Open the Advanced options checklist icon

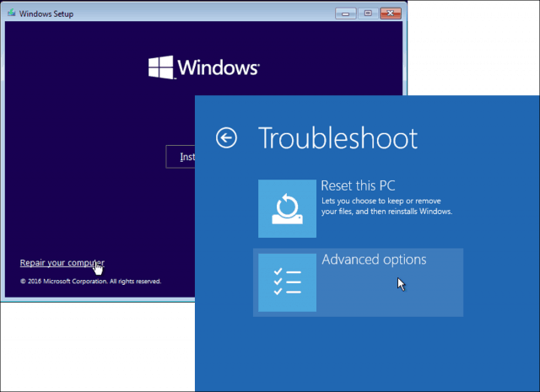point(287,282)
